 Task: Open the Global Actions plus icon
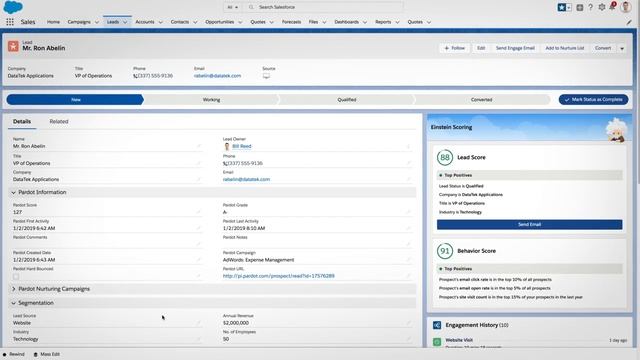580,7
